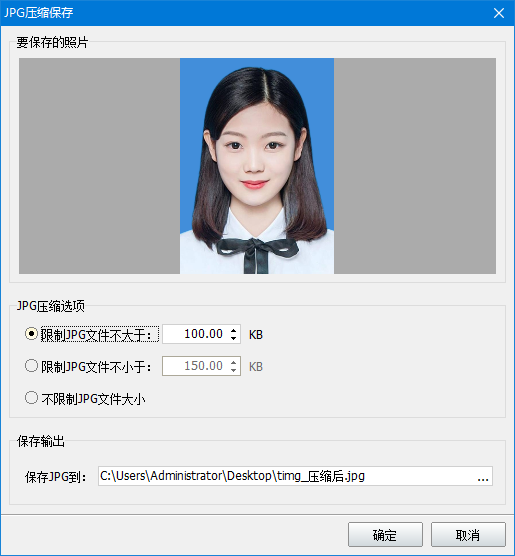Image resolution: width=515 pixels, height=556 pixels.
Task: Decrease the 100.00 value with down arrow
Action: tap(233, 338)
